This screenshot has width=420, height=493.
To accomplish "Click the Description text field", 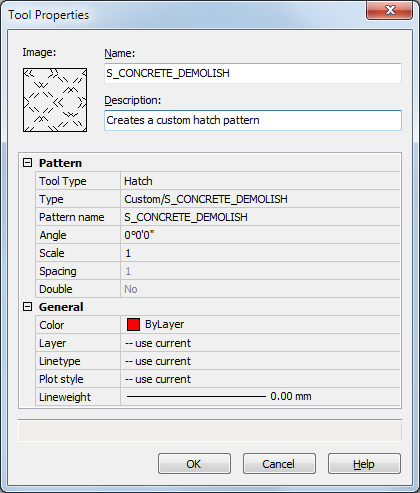I will [253, 120].
